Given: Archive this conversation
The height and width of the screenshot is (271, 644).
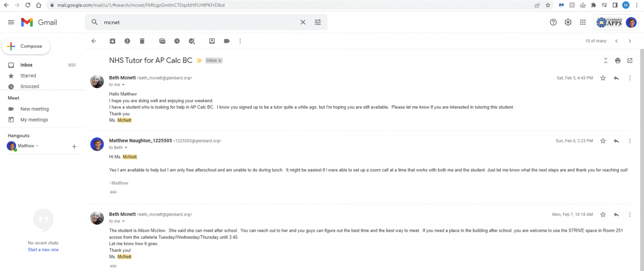Looking at the screenshot, I should pyautogui.click(x=113, y=41).
